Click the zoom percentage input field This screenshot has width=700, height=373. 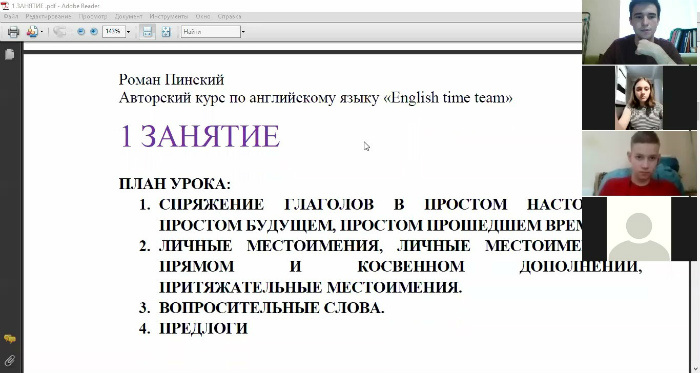[113, 32]
